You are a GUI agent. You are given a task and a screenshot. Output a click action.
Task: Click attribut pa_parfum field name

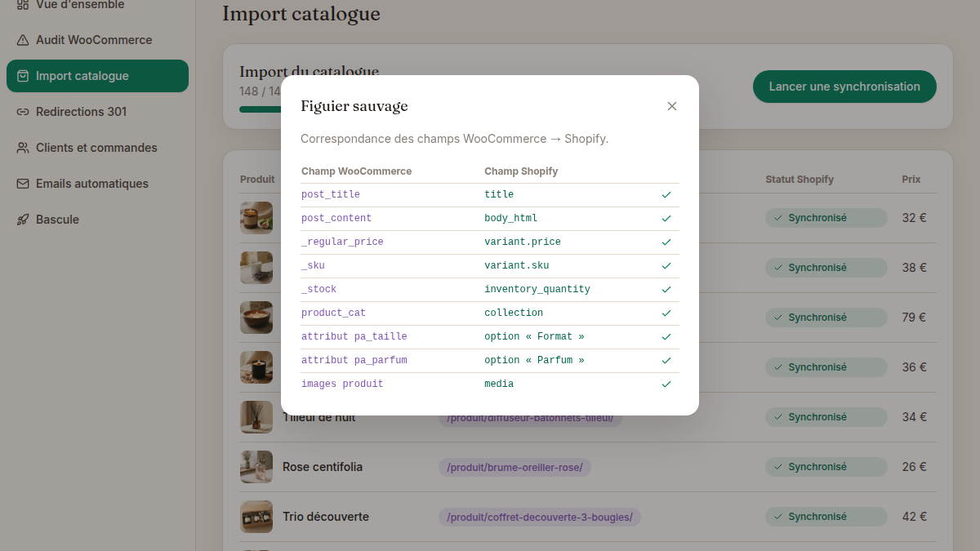[x=354, y=361]
